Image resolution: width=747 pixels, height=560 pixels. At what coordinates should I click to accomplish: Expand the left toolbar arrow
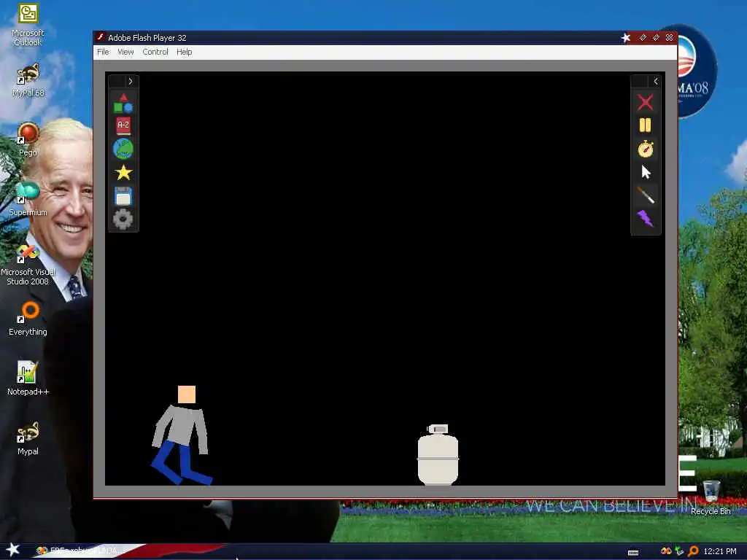click(x=130, y=82)
